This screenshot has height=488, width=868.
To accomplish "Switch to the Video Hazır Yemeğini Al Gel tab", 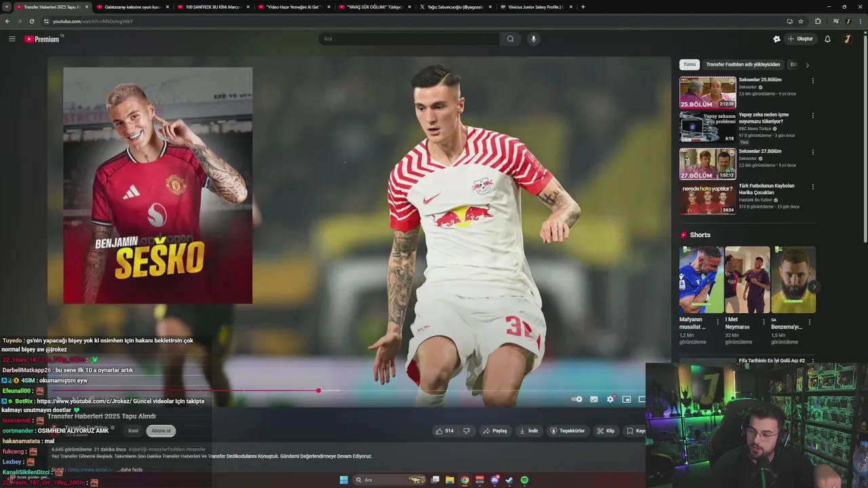I will pyautogui.click(x=293, y=7).
